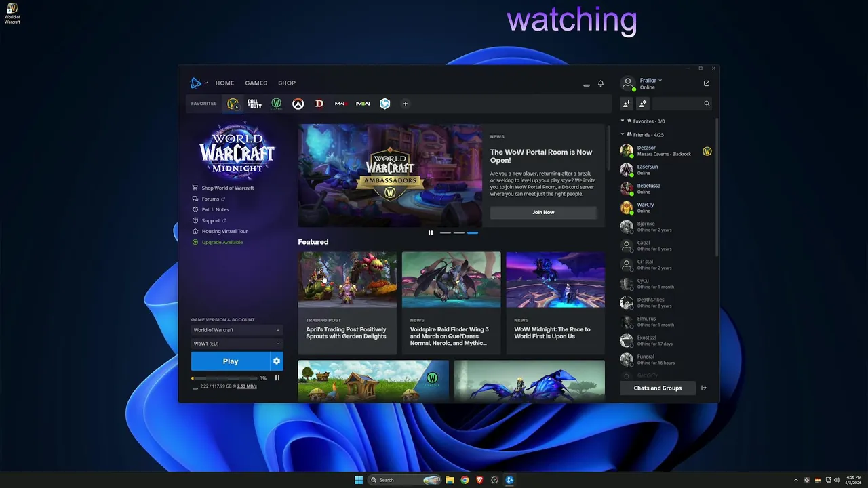Image resolution: width=868 pixels, height=488 pixels.
Task: Collapse the social panel arrow icon
Action: 704,388
